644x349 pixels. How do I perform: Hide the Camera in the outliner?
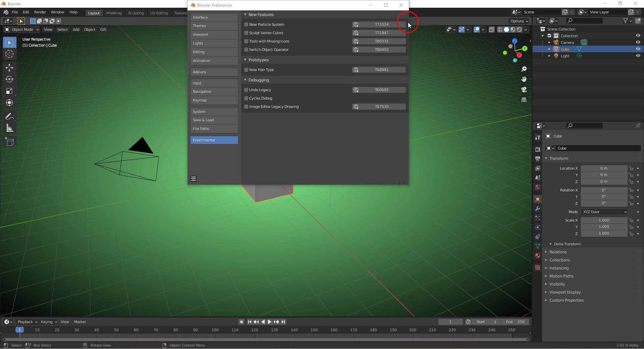pyautogui.click(x=638, y=42)
